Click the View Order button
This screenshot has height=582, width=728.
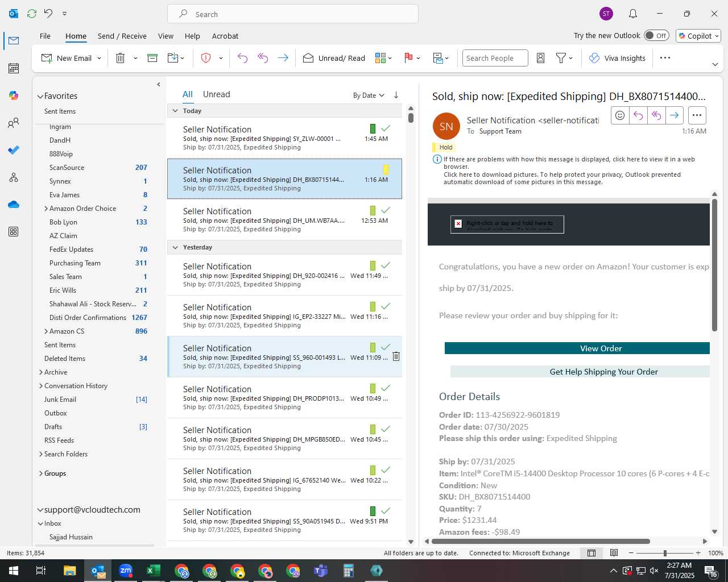click(x=577, y=348)
